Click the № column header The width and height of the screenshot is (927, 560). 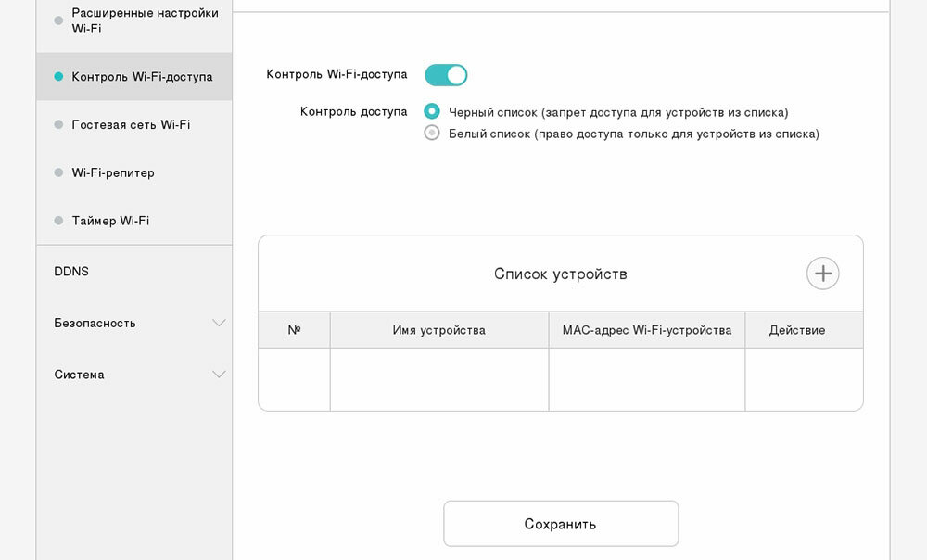(x=295, y=330)
